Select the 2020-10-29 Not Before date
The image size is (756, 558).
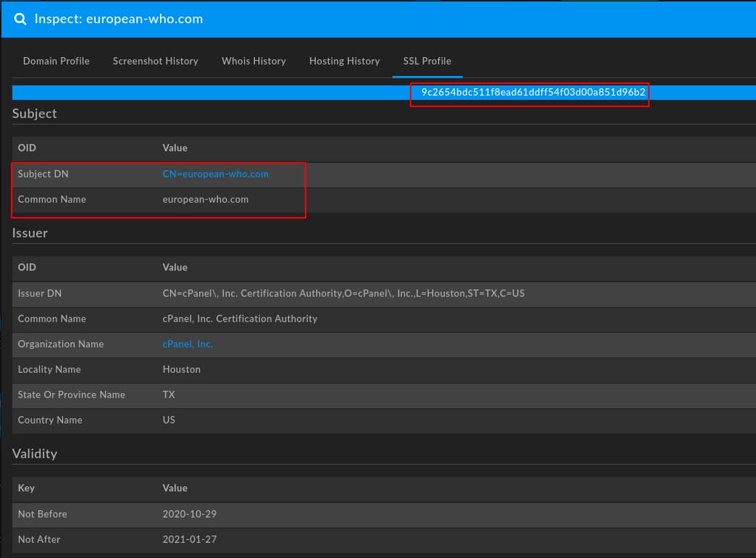190,514
